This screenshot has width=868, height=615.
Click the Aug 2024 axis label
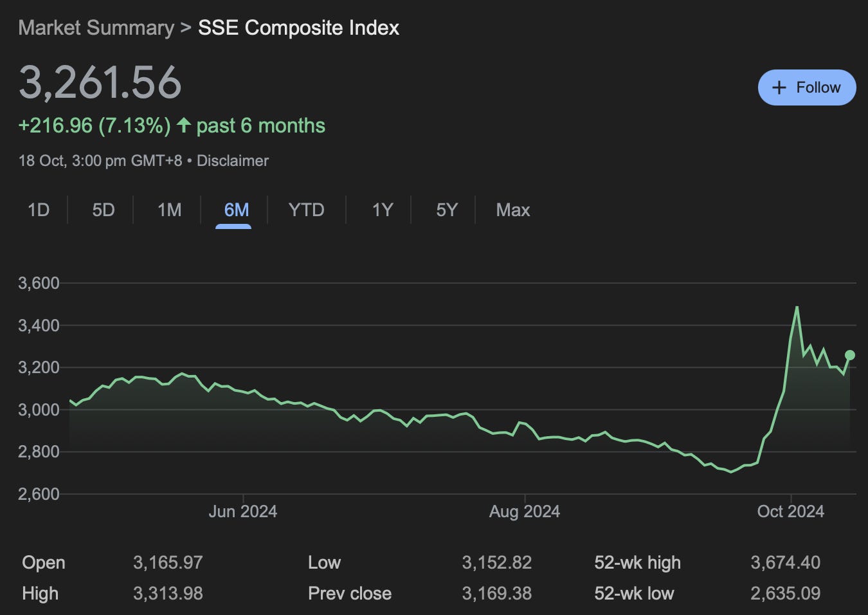(525, 511)
